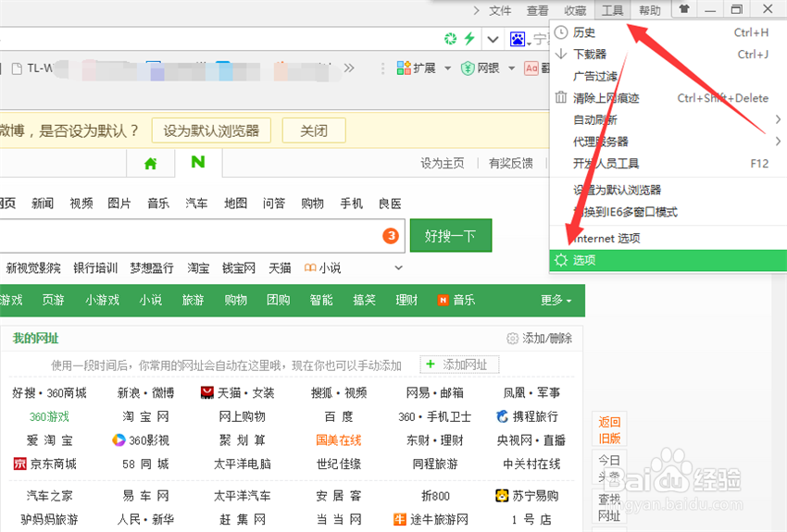Open the 收藏 menu
787x532 pixels.
575,10
